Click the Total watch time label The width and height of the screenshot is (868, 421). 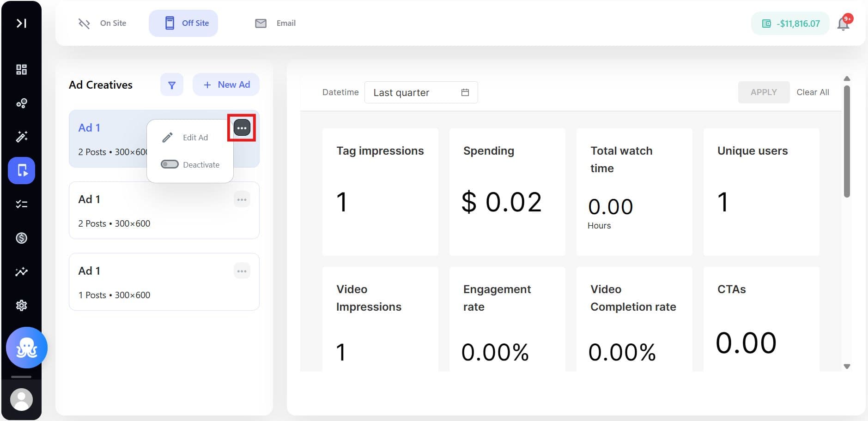(621, 159)
